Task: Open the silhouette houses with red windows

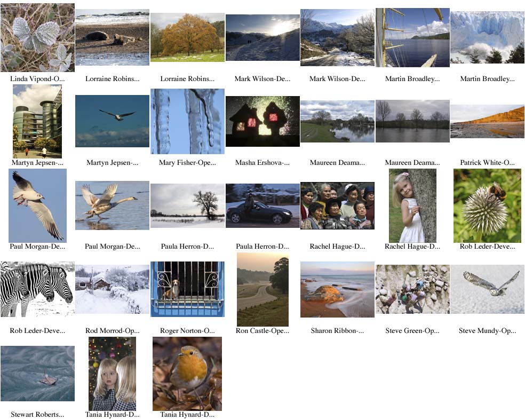Action: 262,121
